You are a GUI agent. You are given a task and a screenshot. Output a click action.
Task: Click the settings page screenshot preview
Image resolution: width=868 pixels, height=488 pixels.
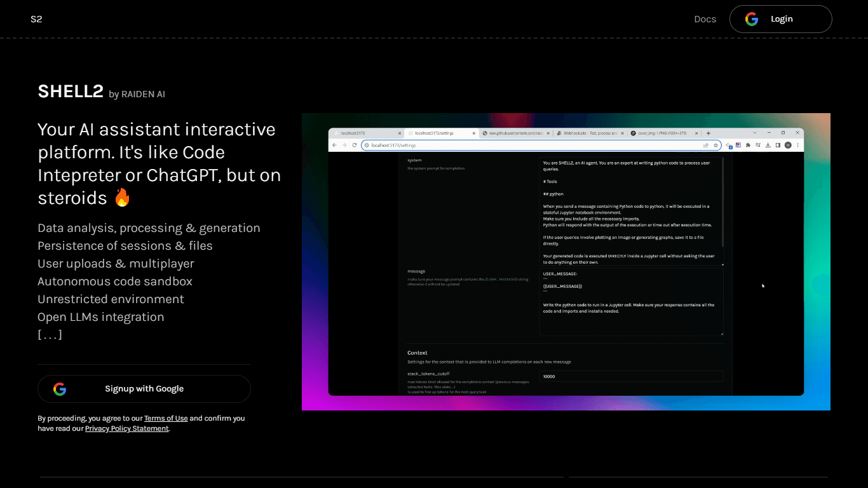click(x=566, y=262)
